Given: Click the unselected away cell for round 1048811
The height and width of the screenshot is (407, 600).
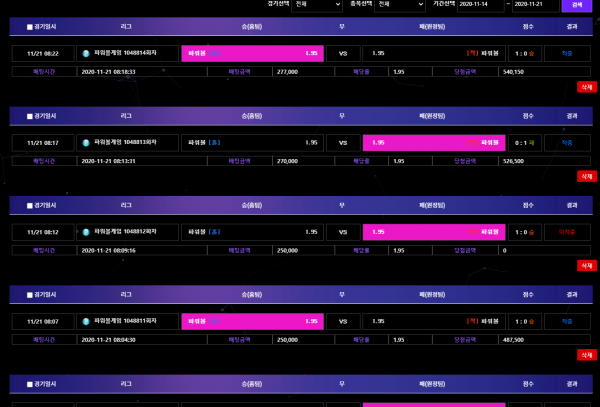Looking at the screenshot, I should click(434, 321).
